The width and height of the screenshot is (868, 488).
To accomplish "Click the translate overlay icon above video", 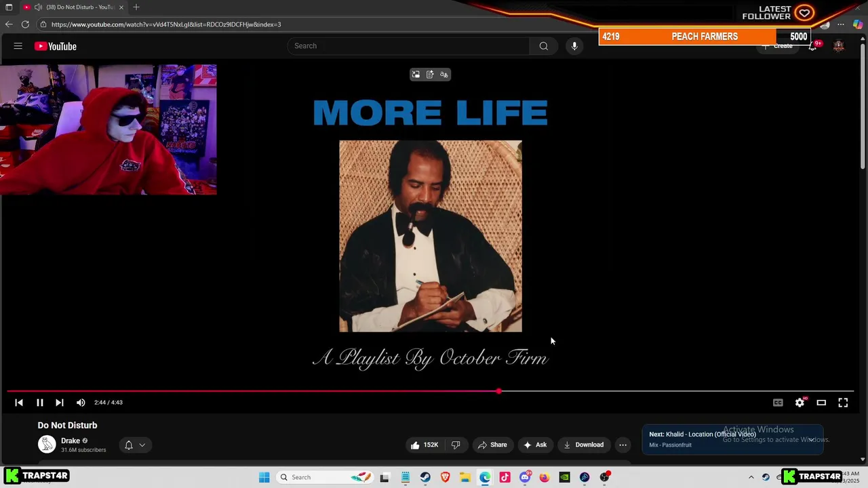I will (444, 75).
